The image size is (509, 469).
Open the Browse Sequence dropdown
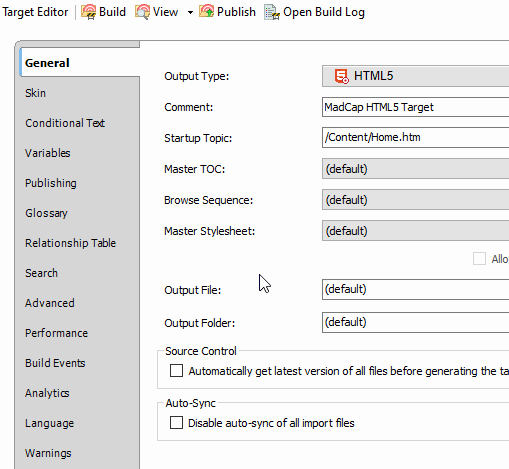coord(415,200)
